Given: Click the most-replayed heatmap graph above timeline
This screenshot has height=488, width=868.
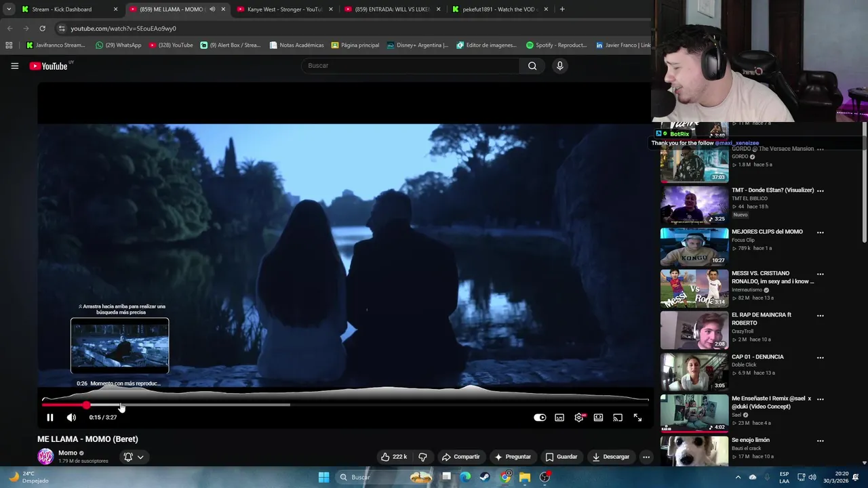Looking at the screenshot, I should pyautogui.click(x=345, y=394).
